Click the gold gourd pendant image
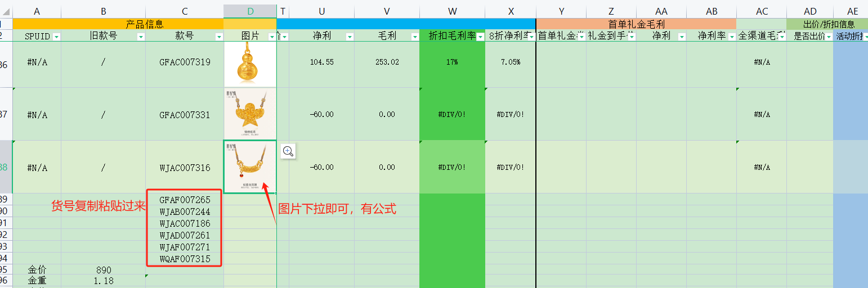This screenshot has height=288, width=868. pyautogui.click(x=250, y=64)
